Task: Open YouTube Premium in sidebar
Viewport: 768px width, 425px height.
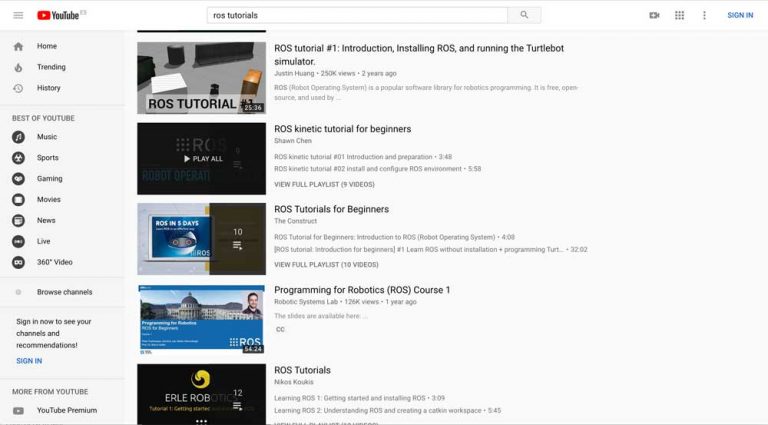Action: coord(67,410)
